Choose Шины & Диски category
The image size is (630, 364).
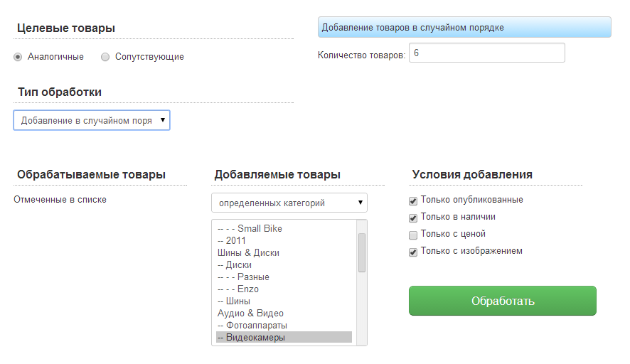[248, 253]
